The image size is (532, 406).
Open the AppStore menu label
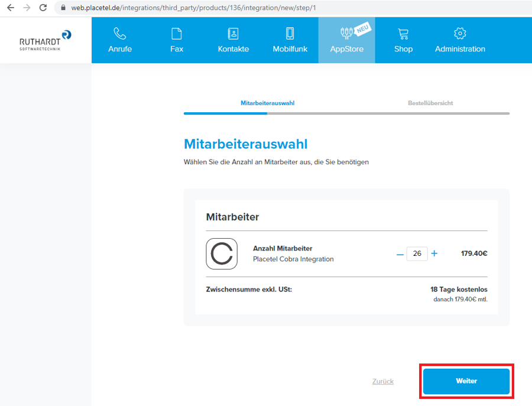click(x=347, y=49)
